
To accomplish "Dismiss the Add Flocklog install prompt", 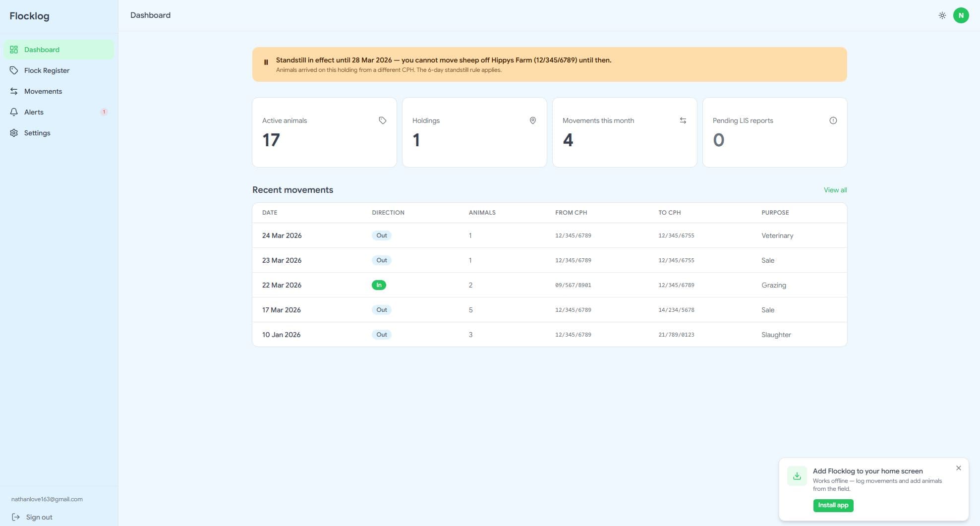I will [x=959, y=468].
